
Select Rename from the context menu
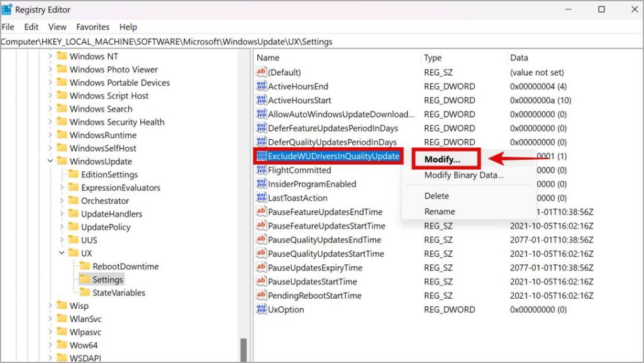440,210
